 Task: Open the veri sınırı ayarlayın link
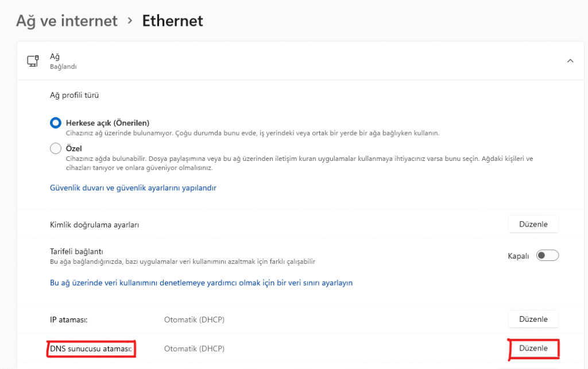201,283
